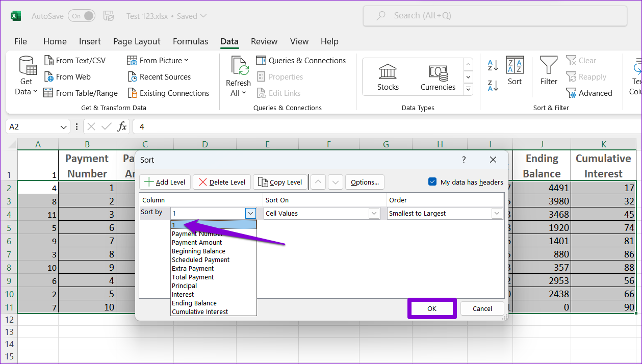Click the Stocks data type icon
This screenshot has width=642, height=364.
tap(388, 77)
